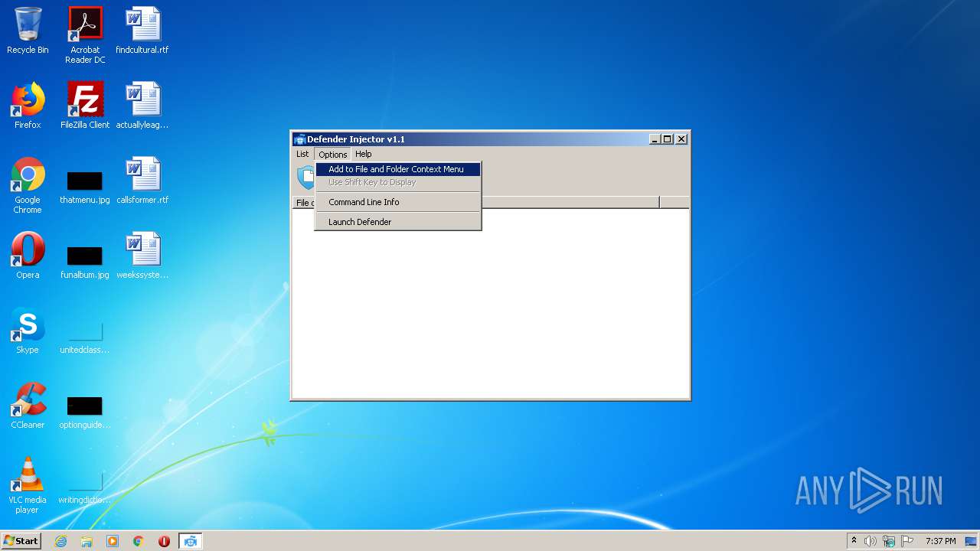Viewport: 980px width, 551px height.
Task: Open the Recycle Bin desktop icon
Action: (x=28, y=31)
